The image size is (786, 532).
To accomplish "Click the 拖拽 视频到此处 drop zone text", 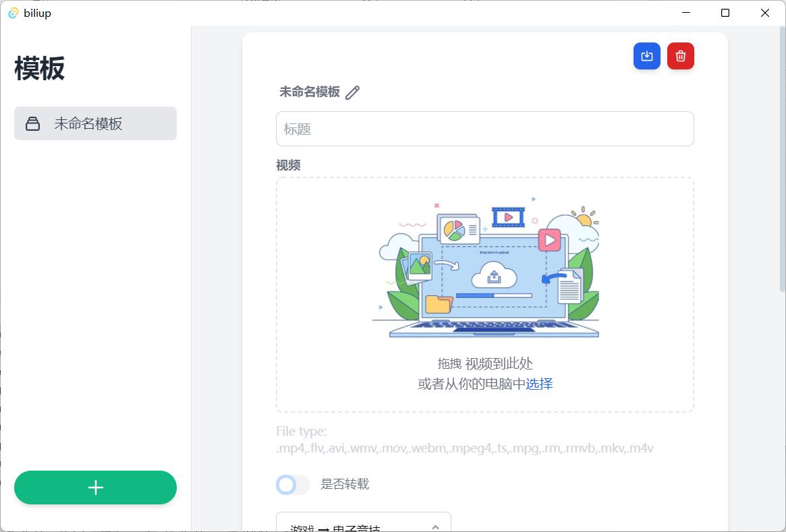I will pyautogui.click(x=485, y=363).
